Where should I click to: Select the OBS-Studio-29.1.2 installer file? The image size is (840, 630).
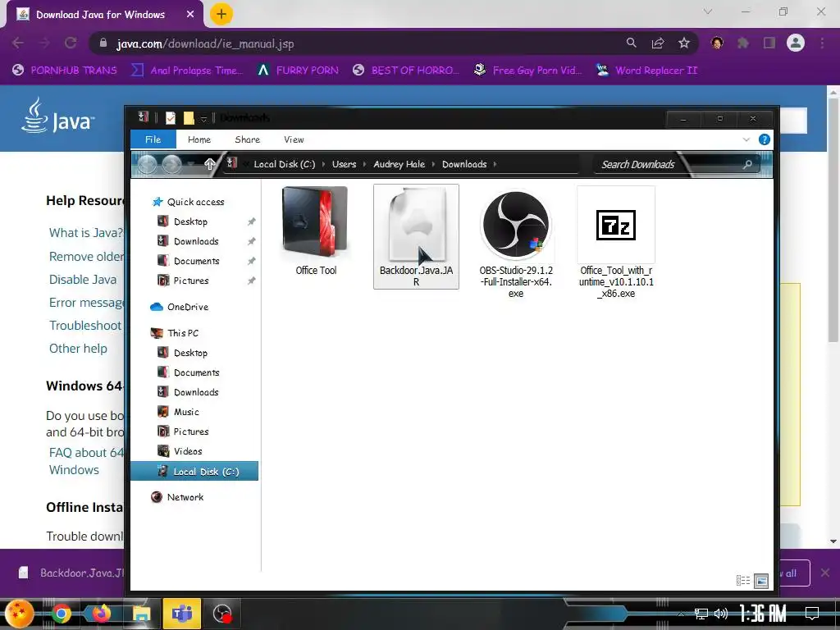[x=516, y=242]
